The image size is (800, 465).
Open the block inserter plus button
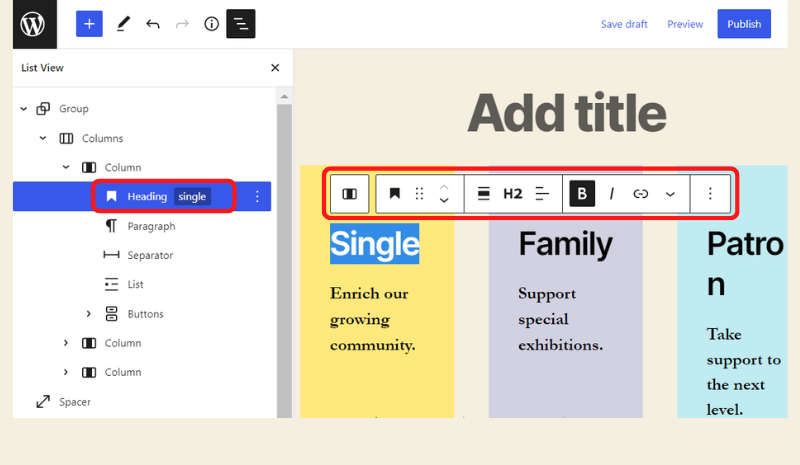click(x=89, y=24)
